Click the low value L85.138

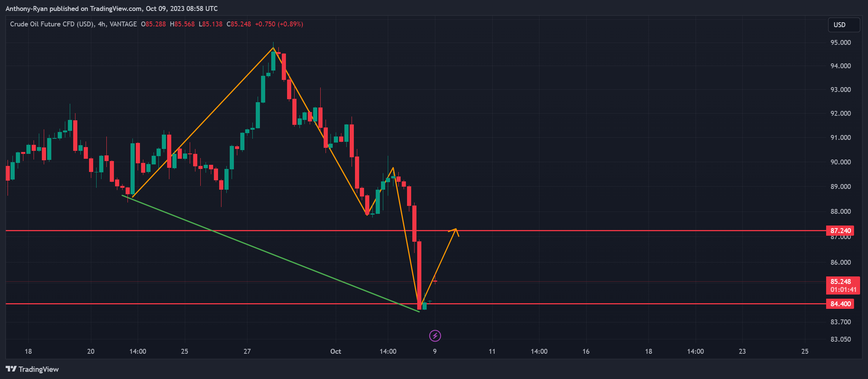[x=210, y=24]
